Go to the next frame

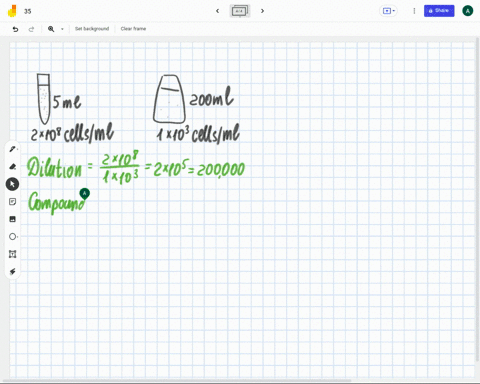[x=262, y=11]
